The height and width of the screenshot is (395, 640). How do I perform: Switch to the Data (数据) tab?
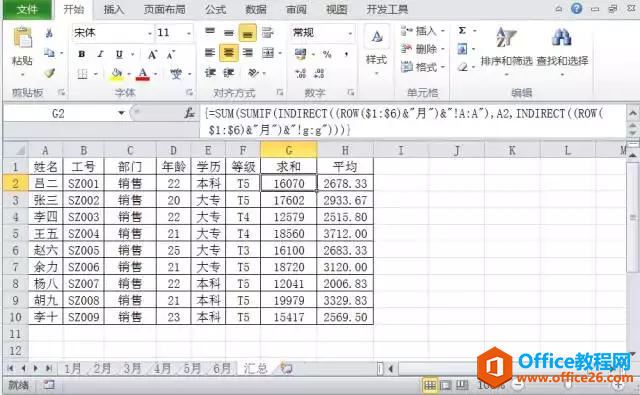pos(256,9)
